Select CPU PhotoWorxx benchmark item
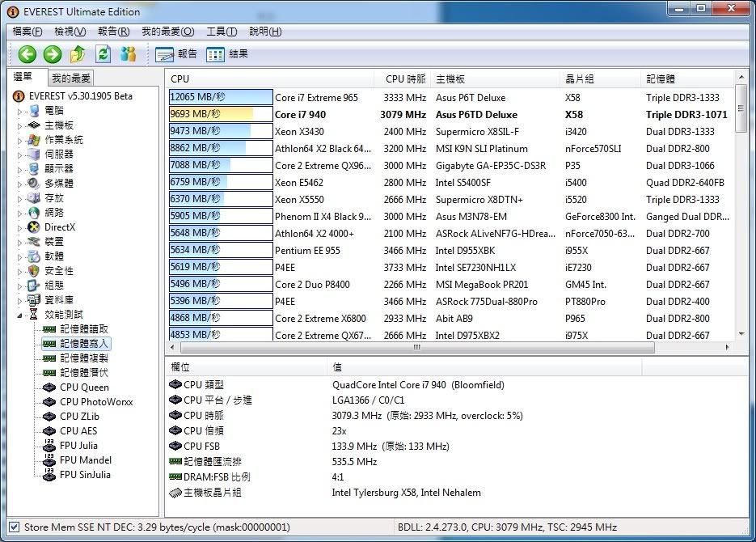Image resolution: width=756 pixels, height=542 pixels. coord(96,402)
